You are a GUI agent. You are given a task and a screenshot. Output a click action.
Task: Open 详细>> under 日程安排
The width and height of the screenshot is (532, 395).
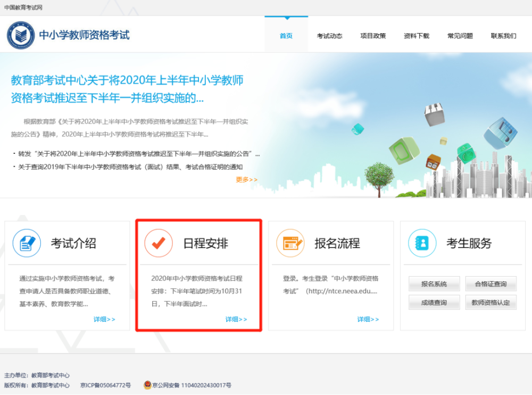(236, 319)
